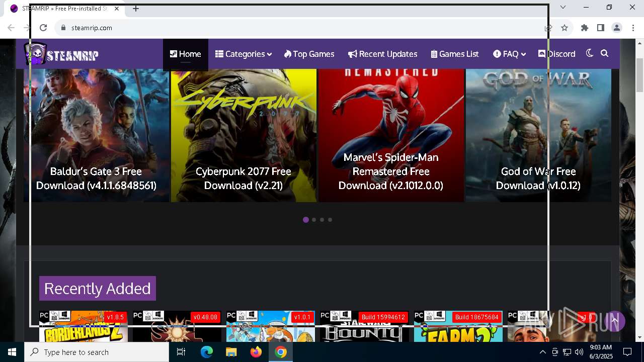The image size is (644, 362).
Task: Select the first carousel dot
Action: (x=306, y=220)
